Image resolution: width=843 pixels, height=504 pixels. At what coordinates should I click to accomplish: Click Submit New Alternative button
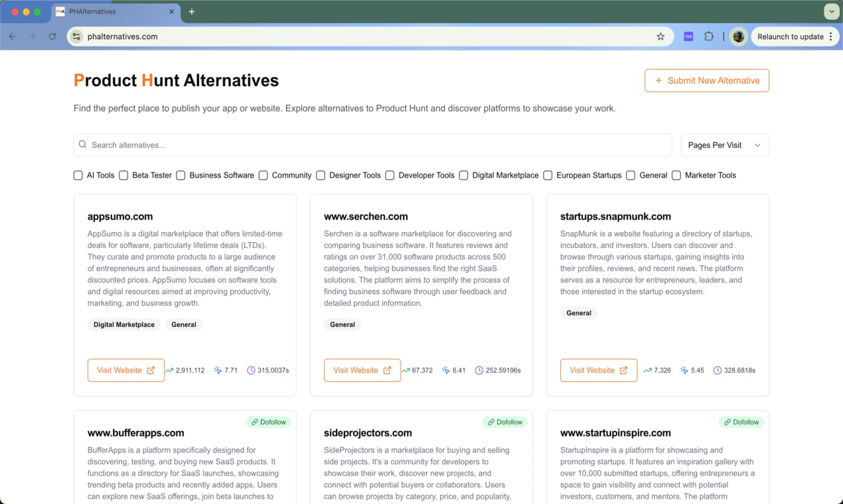click(707, 80)
